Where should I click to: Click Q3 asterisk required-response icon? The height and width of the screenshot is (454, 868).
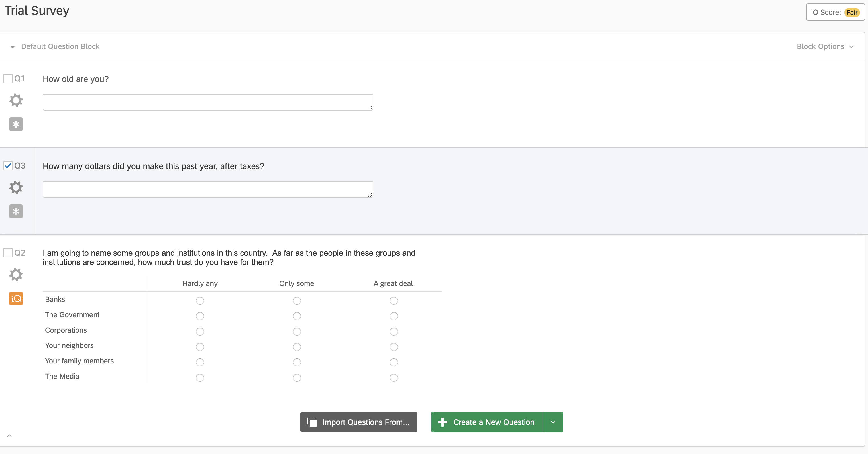click(16, 212)
